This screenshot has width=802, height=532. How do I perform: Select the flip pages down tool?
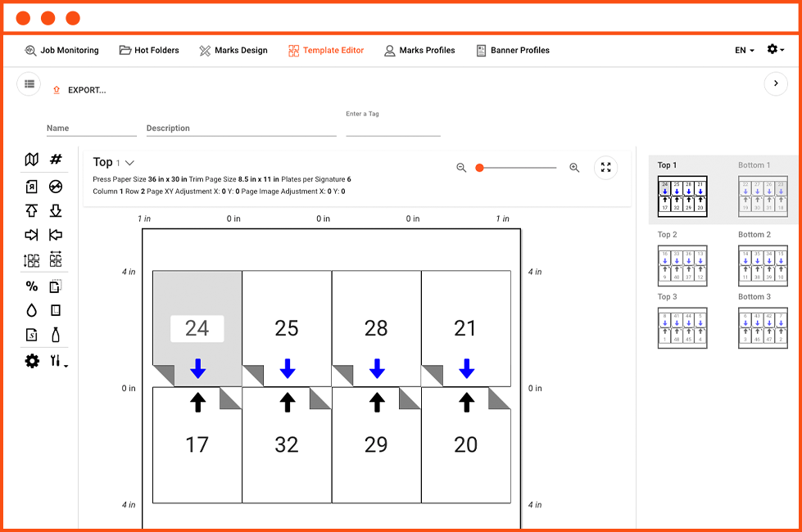pyautogui.click(x=55, y=210)
